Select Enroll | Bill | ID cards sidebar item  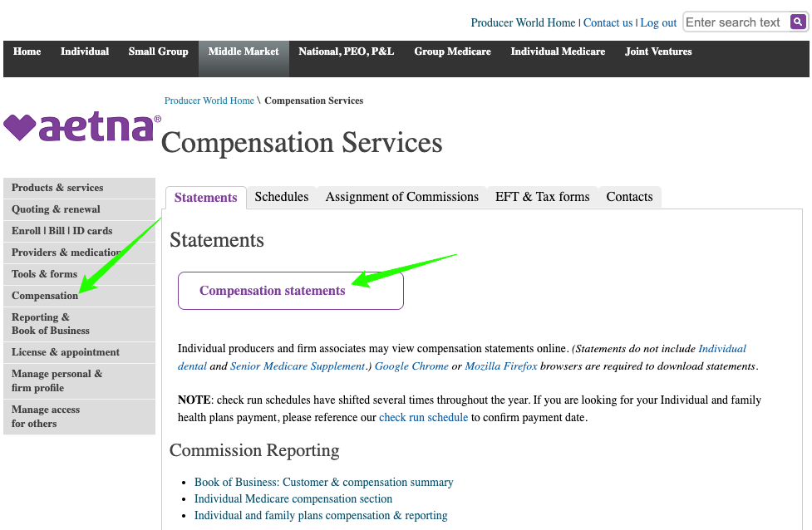[x=79, y=231]
